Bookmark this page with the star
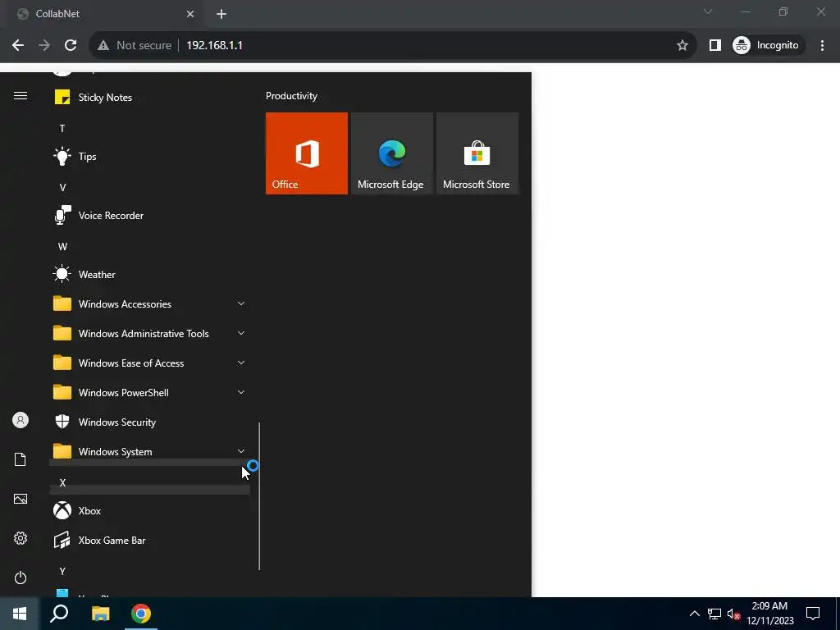Screen dimensions: 840x630 pos(682,46)
